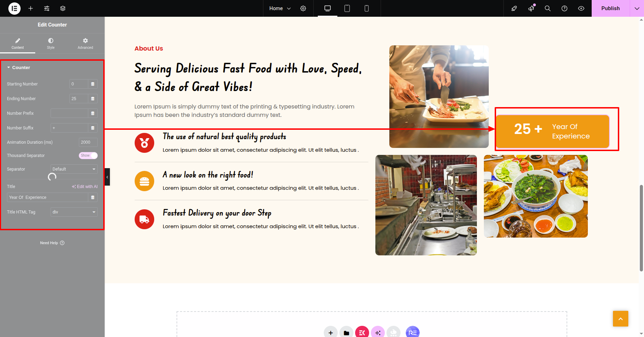Click the Elementor logo icon

(14, 8)
